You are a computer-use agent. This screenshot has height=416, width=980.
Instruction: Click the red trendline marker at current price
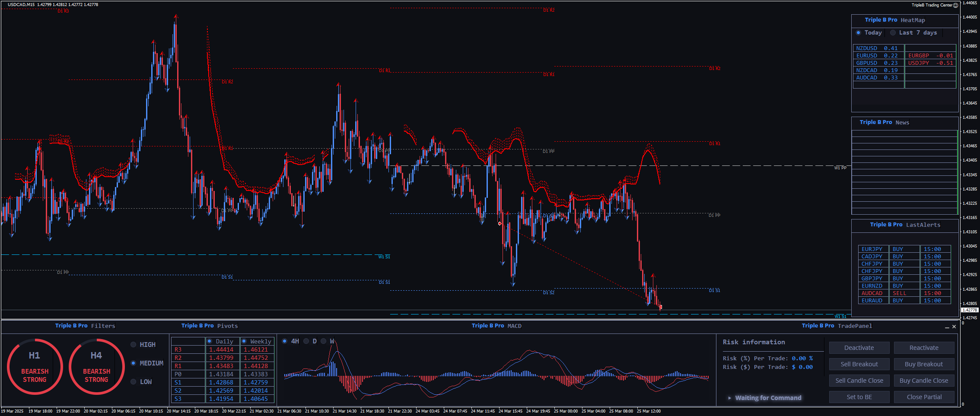click(x=660, y=307)
